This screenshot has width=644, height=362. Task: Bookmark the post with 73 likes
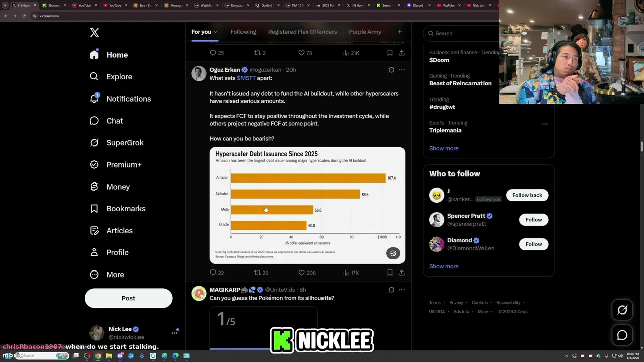click(390, 53)
